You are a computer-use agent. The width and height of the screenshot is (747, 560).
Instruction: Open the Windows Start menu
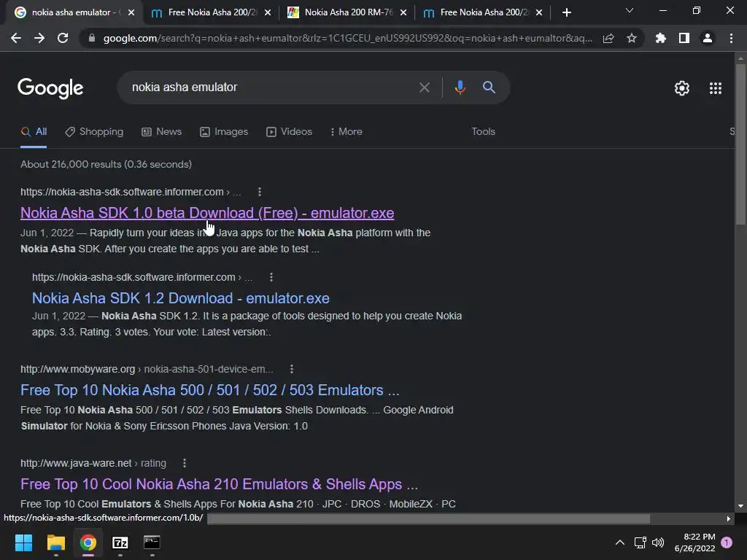pyautogui.click(x=23, y=542)
